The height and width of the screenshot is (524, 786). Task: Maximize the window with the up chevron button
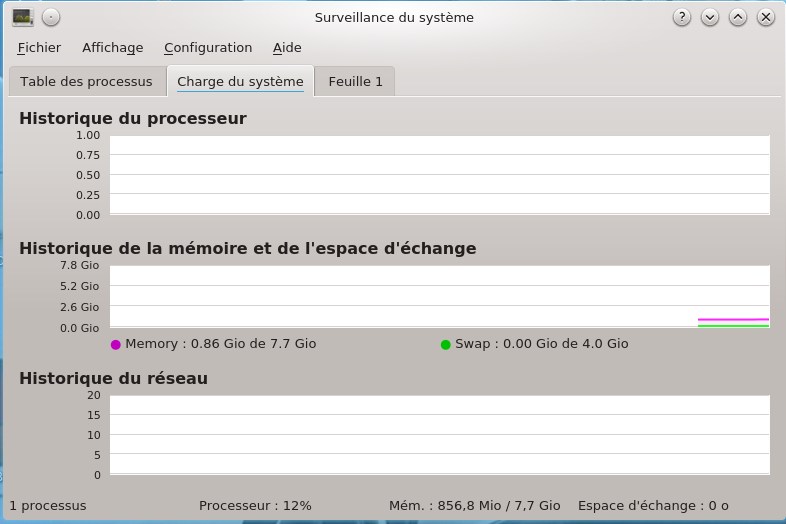(738, 17)
